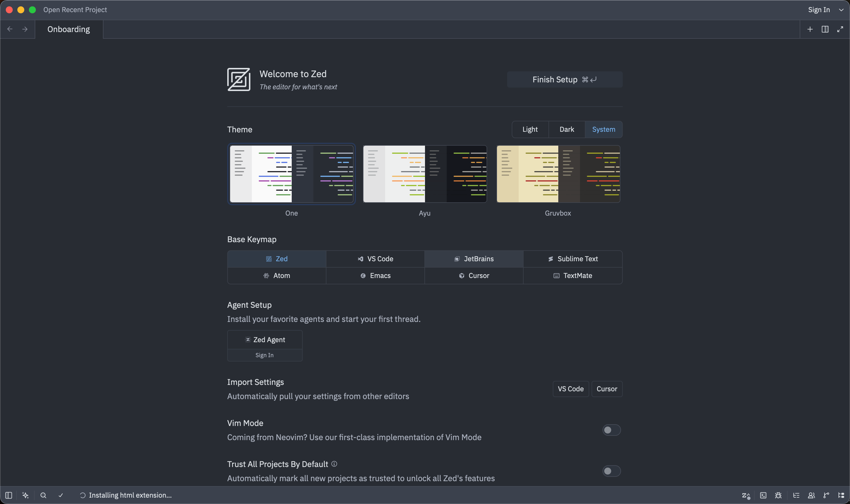850x504 pixels.
Task: Choose the JetBrains base keymap
Action: (474, 259)
